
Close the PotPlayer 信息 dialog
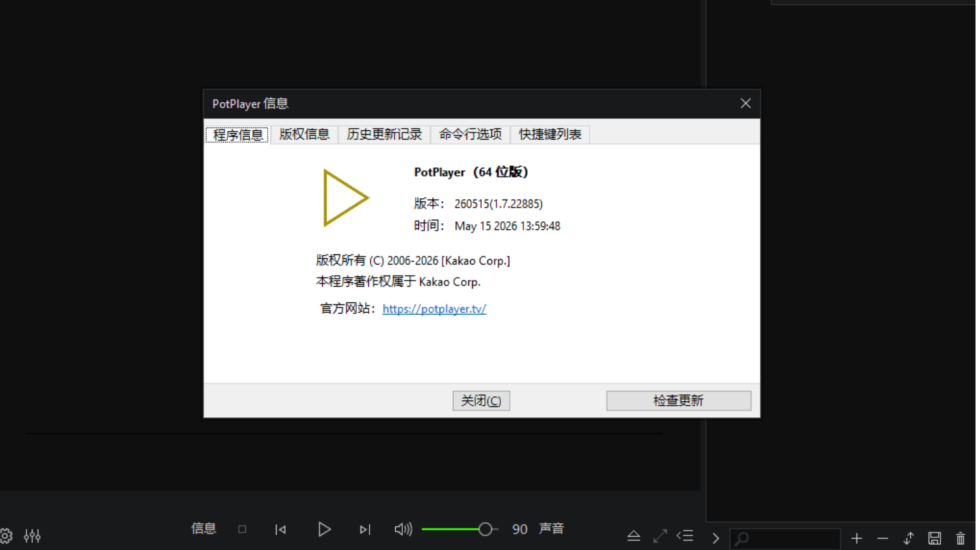[746, 104]
